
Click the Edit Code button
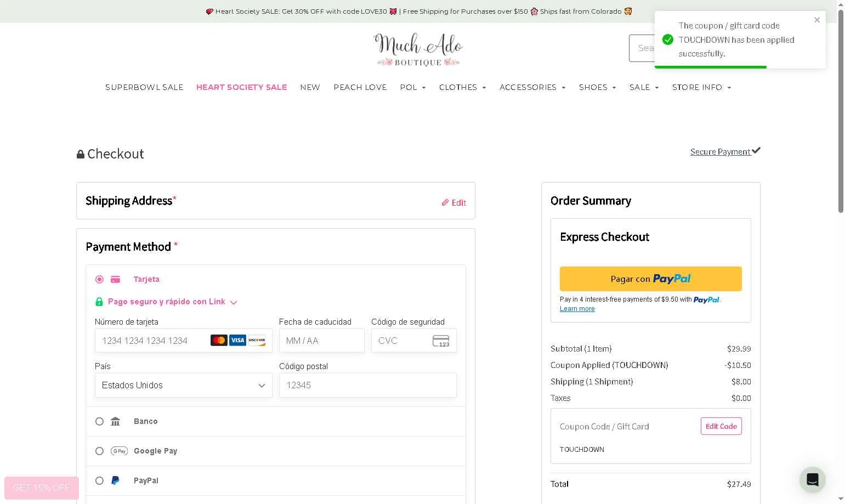pyautogui.click(x=721, y=426)
